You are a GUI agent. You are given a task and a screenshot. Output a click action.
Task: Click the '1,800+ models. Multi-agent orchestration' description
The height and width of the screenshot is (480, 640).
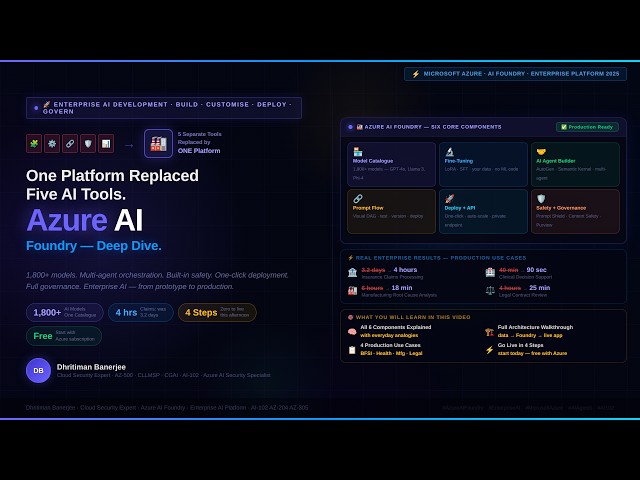click(x=157, y=281)
